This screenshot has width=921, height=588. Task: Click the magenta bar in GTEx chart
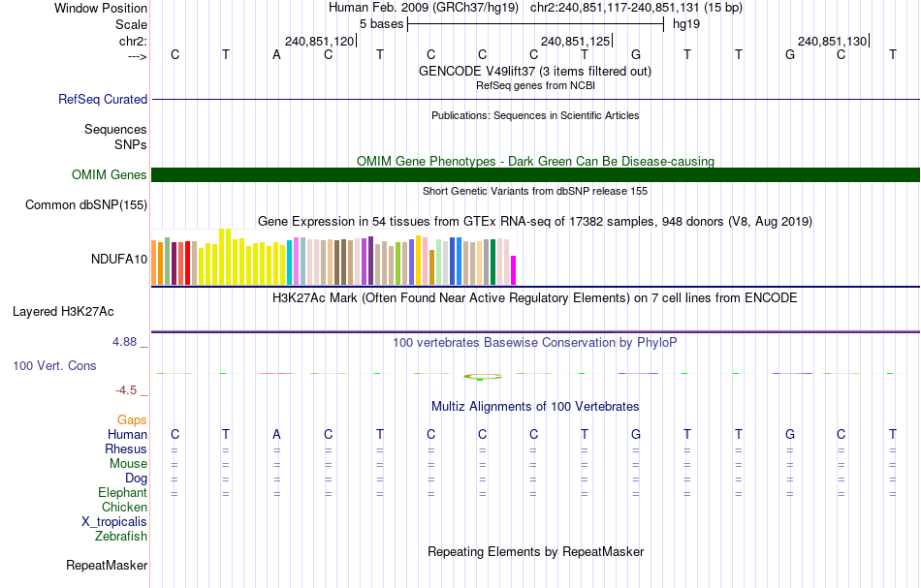pos(514,270)
